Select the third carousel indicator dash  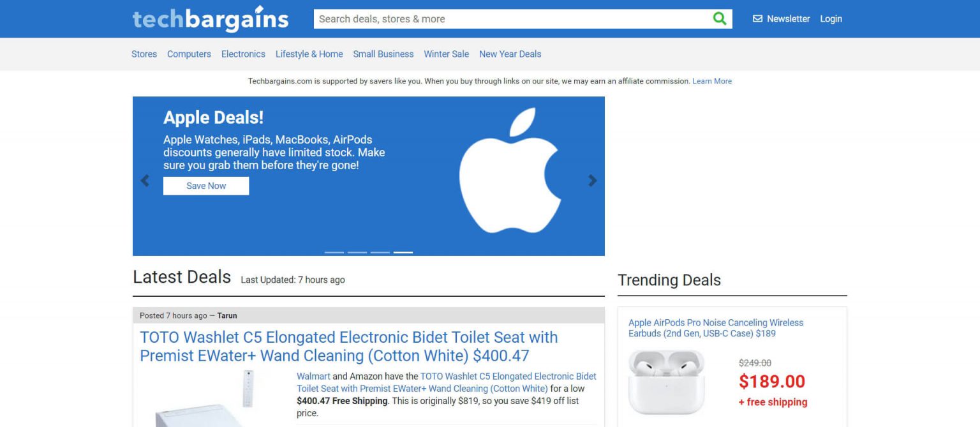coord(380,252)
